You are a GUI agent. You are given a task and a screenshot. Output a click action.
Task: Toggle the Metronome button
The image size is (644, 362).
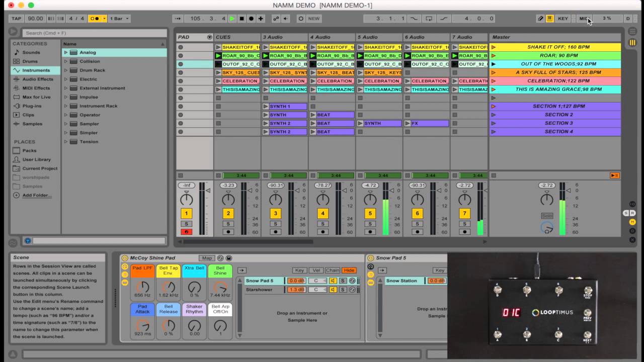[95, 19]
